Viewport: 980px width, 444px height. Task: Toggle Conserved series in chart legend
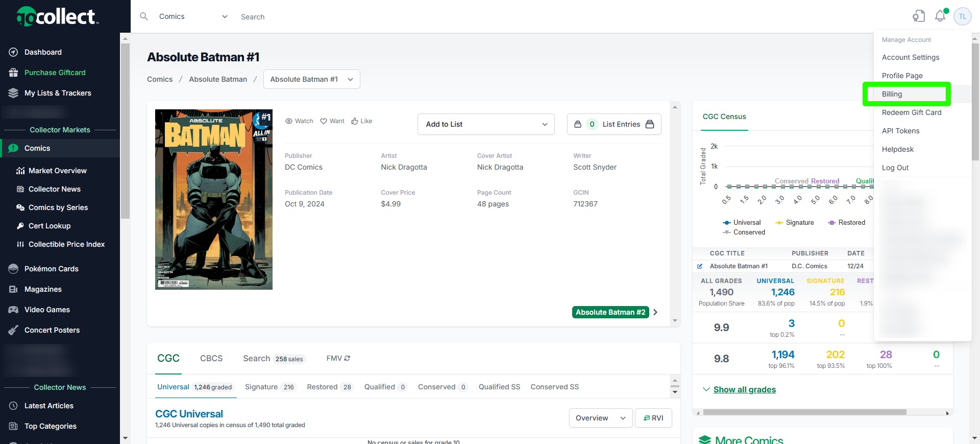[744, 232]
